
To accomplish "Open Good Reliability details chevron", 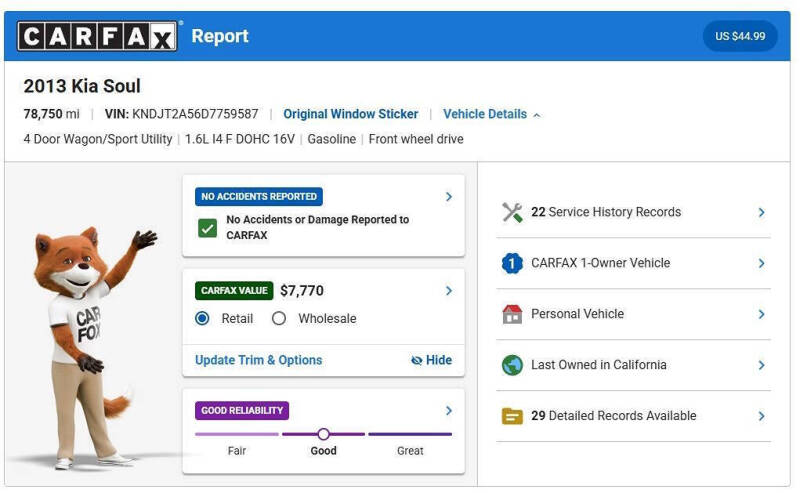I will click(448, 410).
